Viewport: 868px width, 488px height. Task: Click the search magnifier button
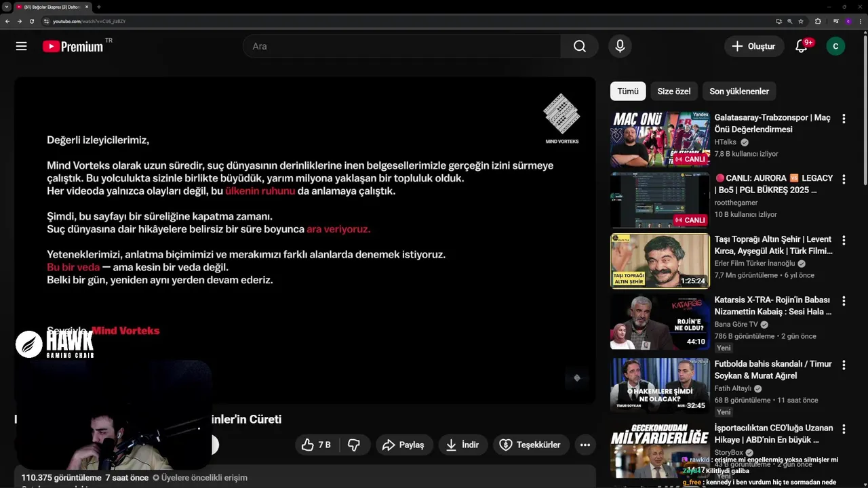tap(579, 46)
